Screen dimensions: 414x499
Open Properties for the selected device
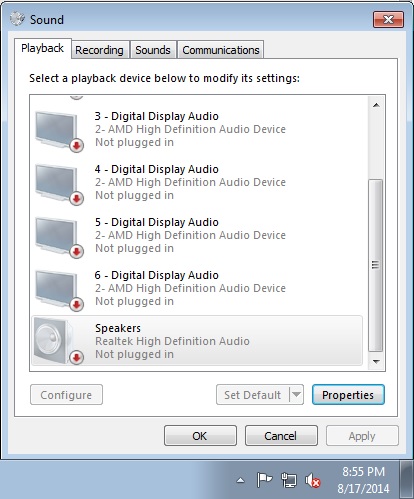(348, 395)
